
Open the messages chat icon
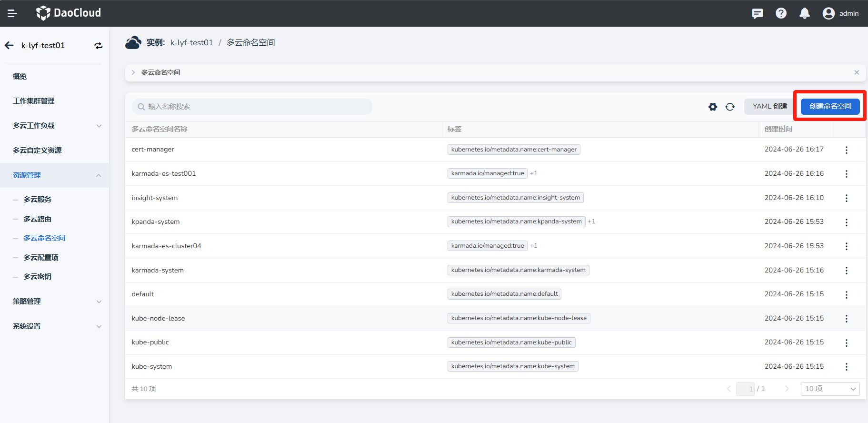[757, 13]
